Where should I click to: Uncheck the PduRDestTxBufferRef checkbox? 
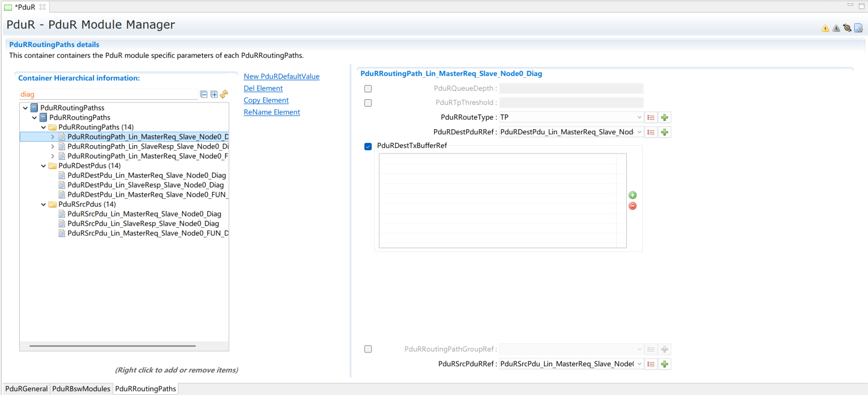coord(368,147)
